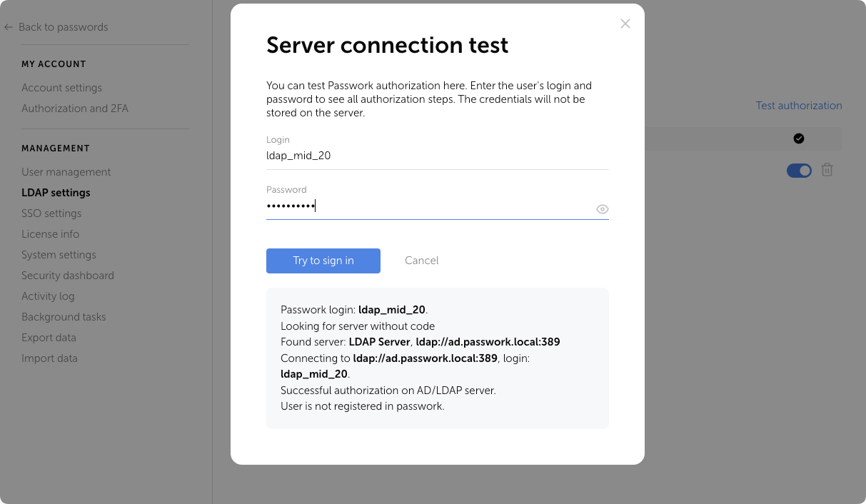Click the black checkmark badge
866x504 pixels.
pos(799,138)
